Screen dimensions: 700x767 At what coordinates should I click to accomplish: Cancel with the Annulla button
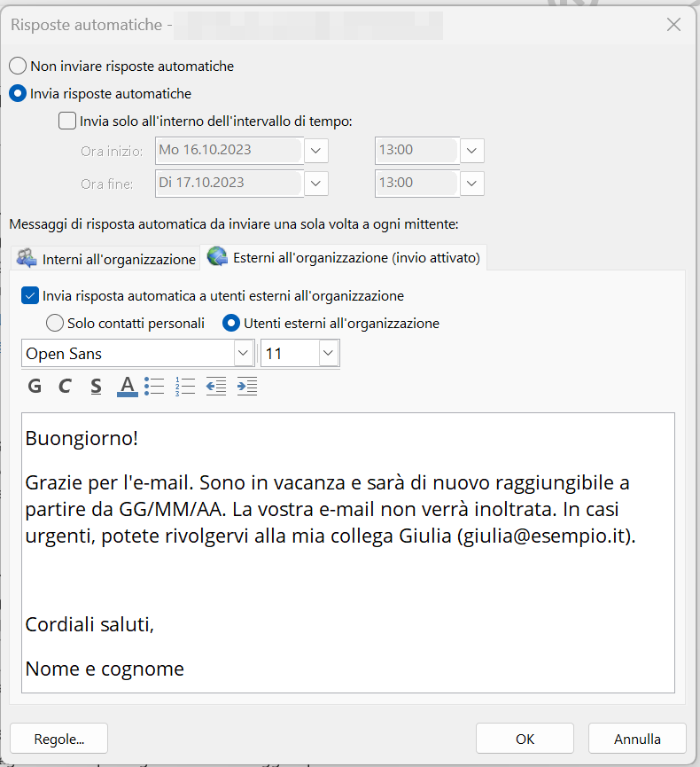637,739
